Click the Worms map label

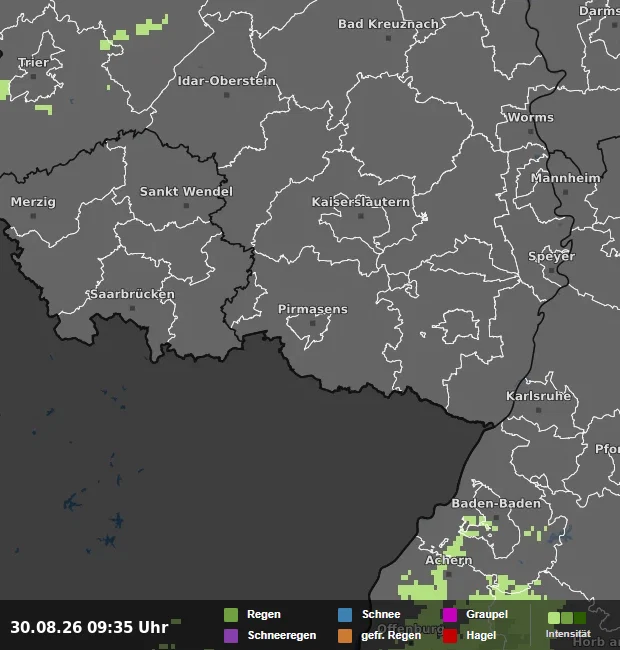530,117
